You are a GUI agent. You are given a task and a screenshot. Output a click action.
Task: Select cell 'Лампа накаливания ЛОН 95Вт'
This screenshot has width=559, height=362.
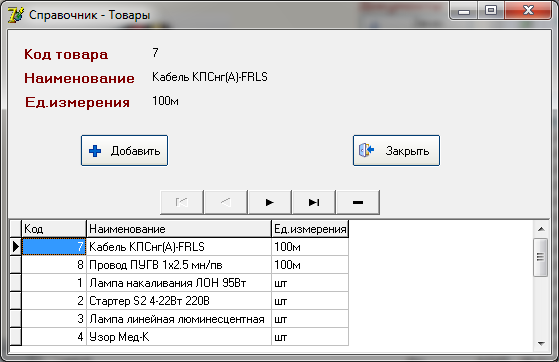tap(179, 283)
